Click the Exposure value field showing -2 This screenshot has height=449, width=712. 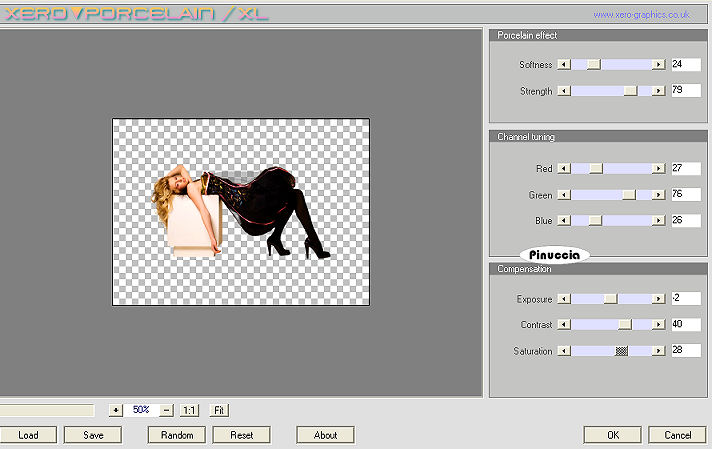pos(686,298)
